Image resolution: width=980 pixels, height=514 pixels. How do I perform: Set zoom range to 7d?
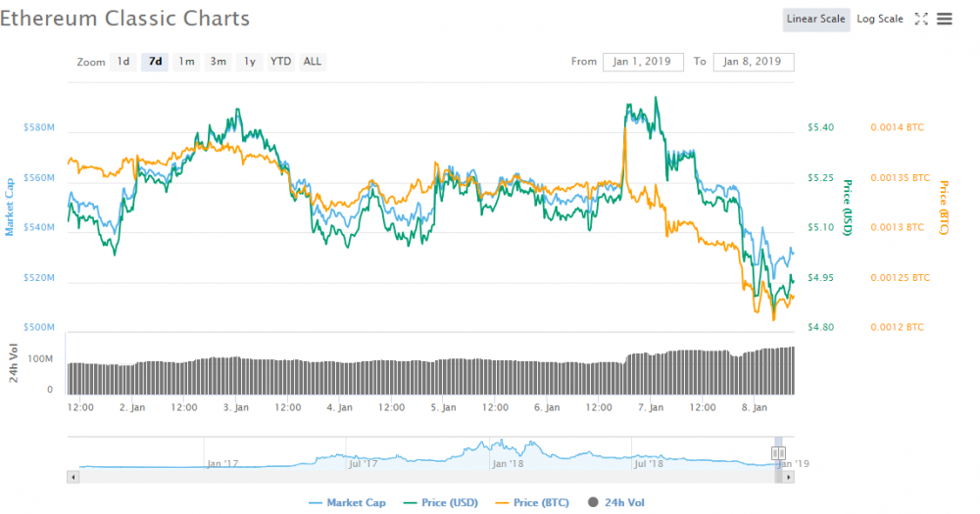click(x=155, y=62)
